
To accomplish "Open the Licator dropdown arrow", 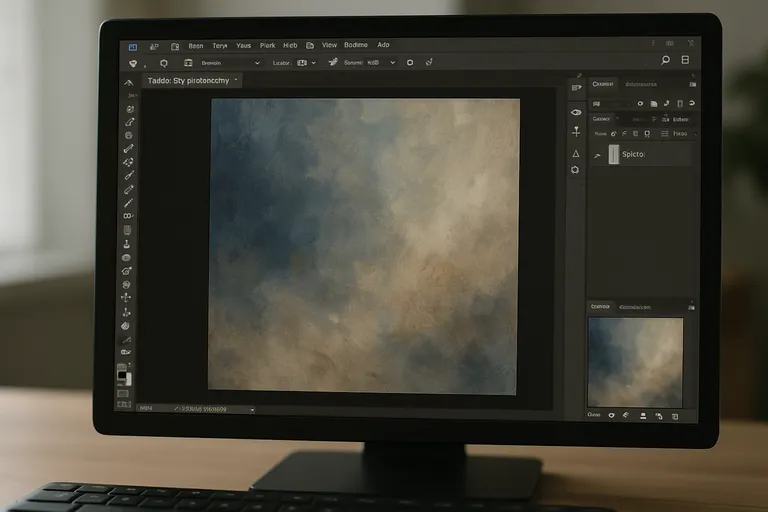I will coord(314,62).
